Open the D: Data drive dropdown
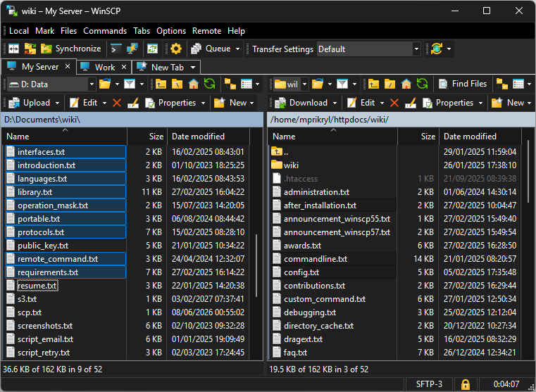This screenshot has width=536, height=392. tap(92, 84)
